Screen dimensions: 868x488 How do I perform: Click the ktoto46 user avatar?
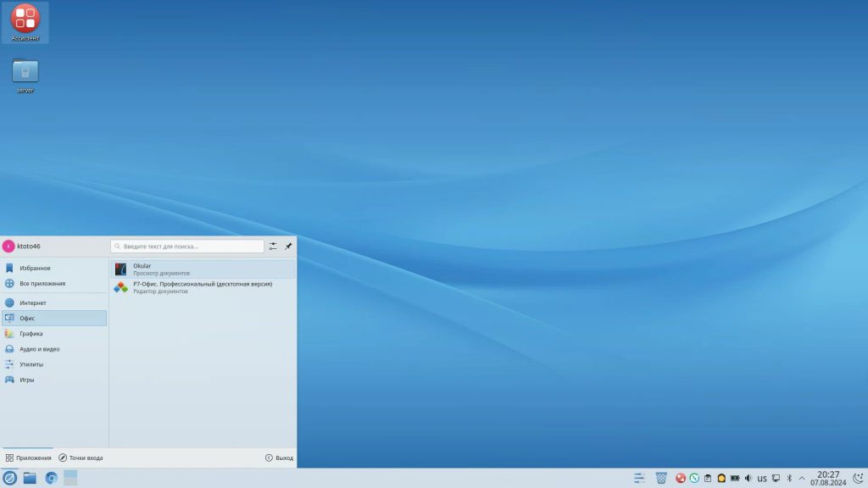[8, 247]
